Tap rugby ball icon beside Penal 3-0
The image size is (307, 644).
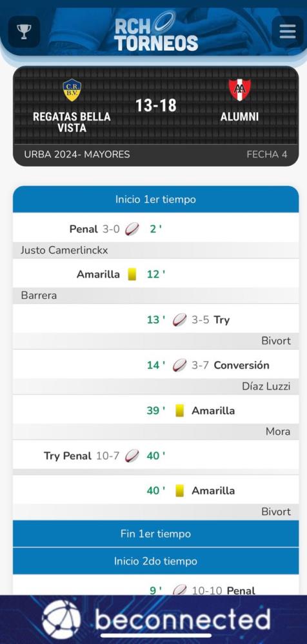[132, 229]
